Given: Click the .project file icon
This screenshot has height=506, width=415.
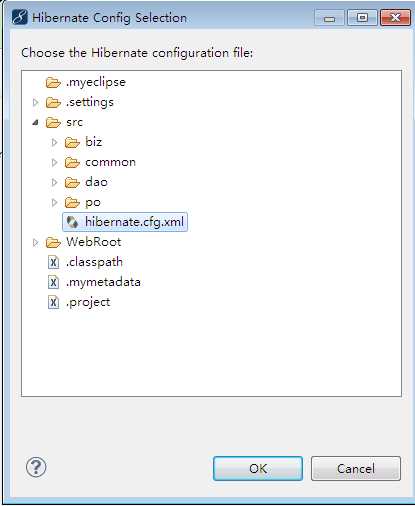Looking at the screenshot, I should point(53,302).
